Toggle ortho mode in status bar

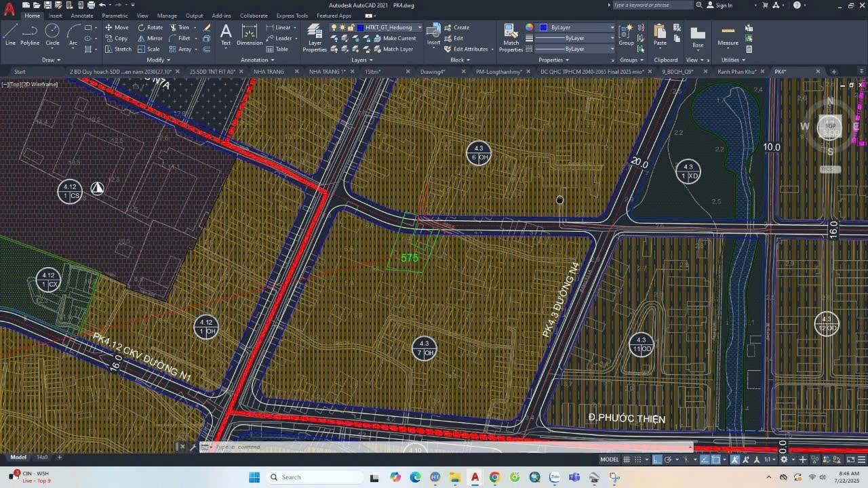[657, 460]
